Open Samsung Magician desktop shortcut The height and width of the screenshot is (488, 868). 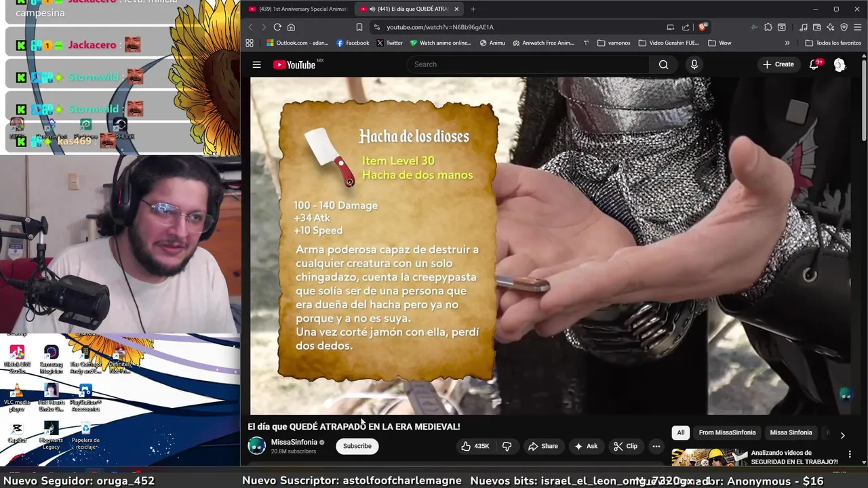pyautogui.click(x=51, y=359)
